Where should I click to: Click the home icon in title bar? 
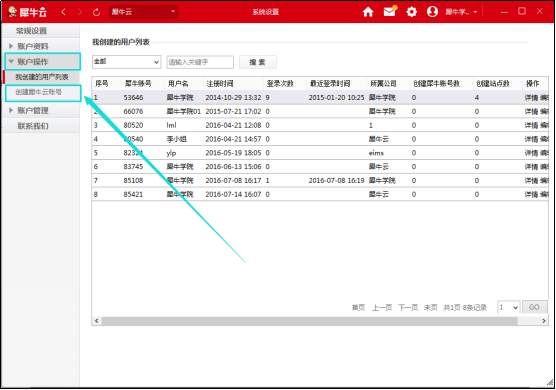click(x=368, y=12)
